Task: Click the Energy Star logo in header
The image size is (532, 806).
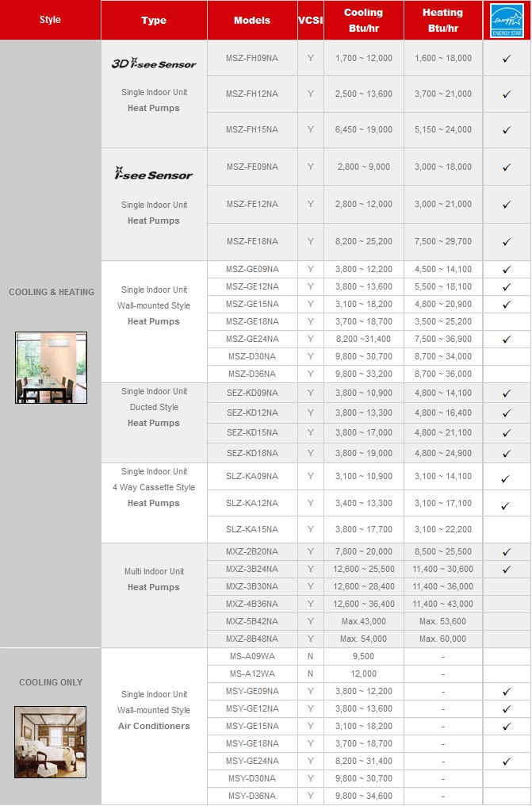Action: [x=507, y=21]
